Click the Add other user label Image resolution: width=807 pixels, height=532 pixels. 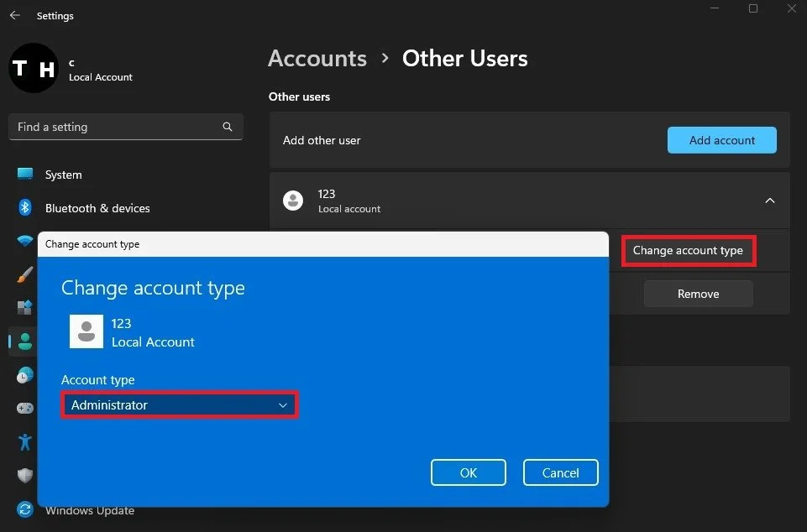(322, 140)
